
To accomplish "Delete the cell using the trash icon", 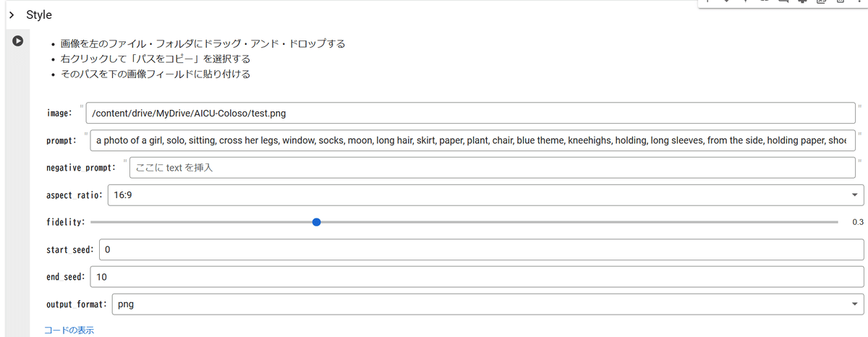I will point(840,2).
